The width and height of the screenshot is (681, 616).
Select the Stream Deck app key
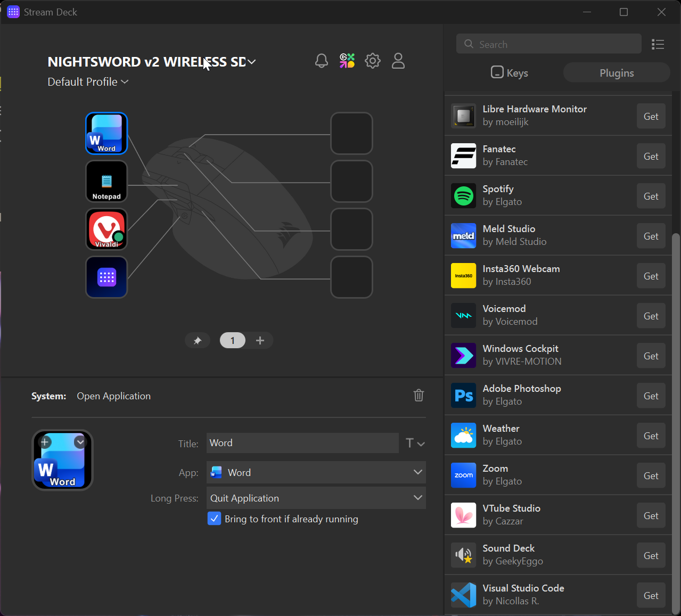(106, 277)
